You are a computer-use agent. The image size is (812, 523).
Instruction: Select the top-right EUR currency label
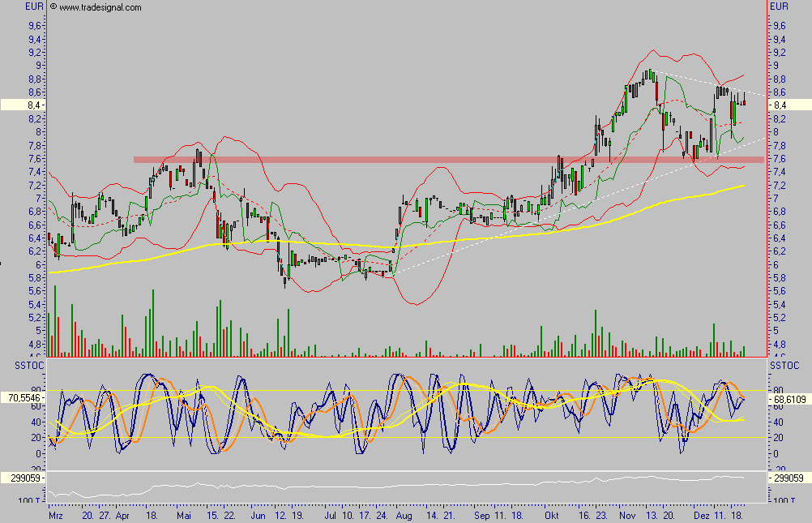pyautogui.click(x=780, y=6)
